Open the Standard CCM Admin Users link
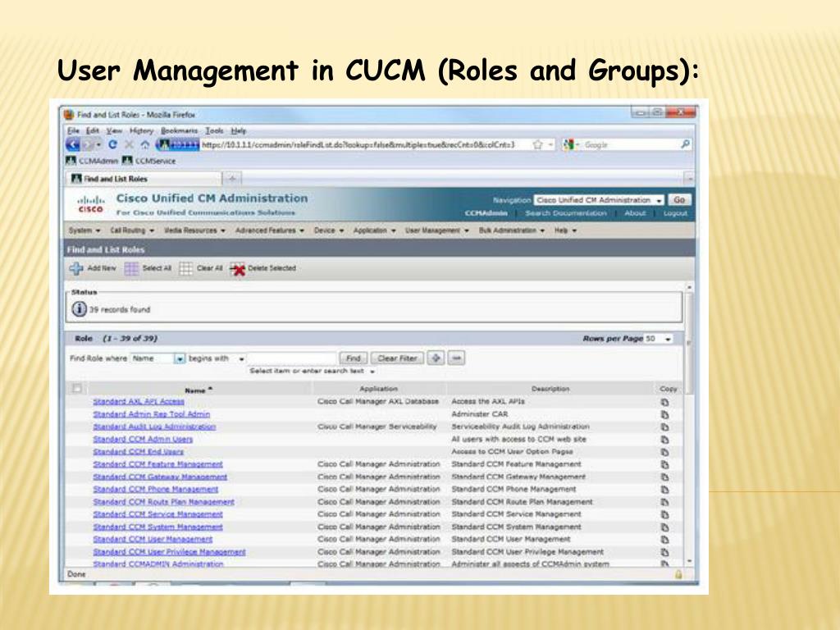Image resolution: width=840 pixels, height=630 pixels. click(x=143, y=440)
